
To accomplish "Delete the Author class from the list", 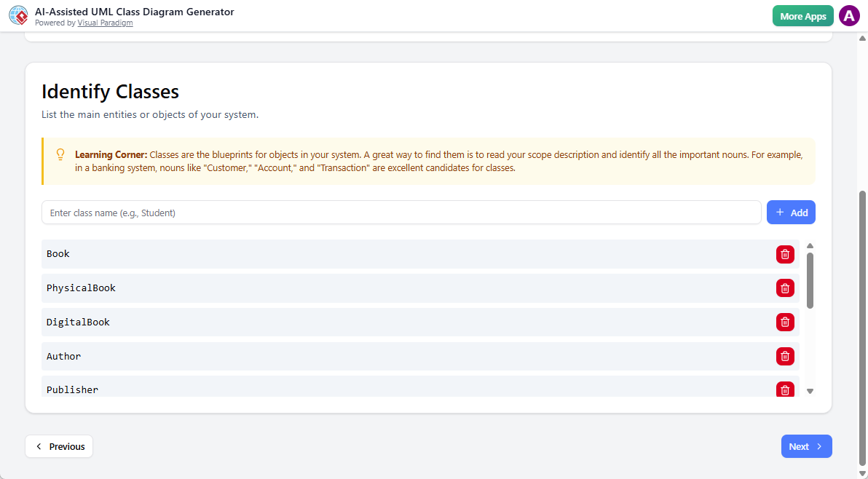I will (785, 356).
